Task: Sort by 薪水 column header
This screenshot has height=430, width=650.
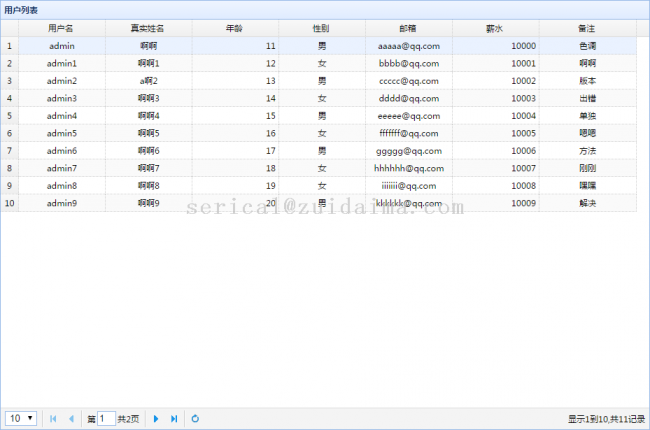Action: click(x=495, y=28)
